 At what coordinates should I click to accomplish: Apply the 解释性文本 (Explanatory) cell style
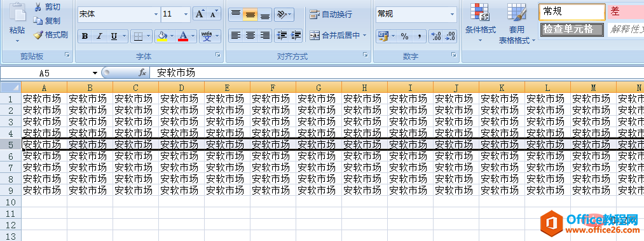[x=626, y=29]
